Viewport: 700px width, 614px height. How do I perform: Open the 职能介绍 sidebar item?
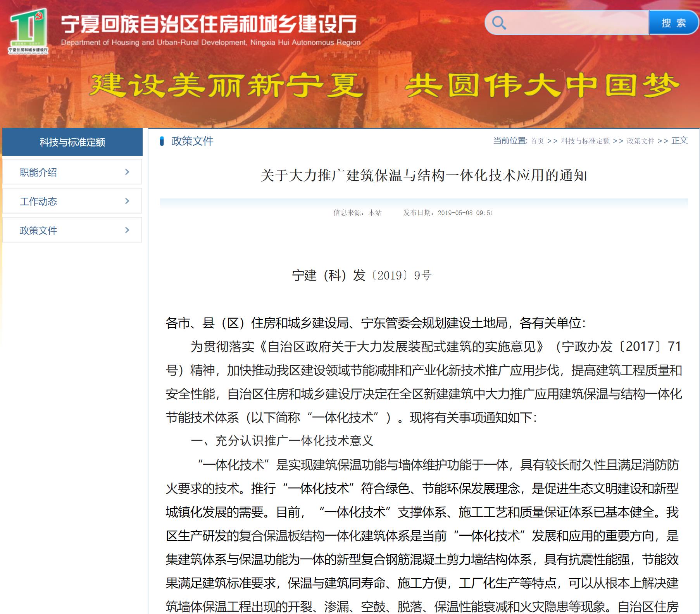pos(38,172)
